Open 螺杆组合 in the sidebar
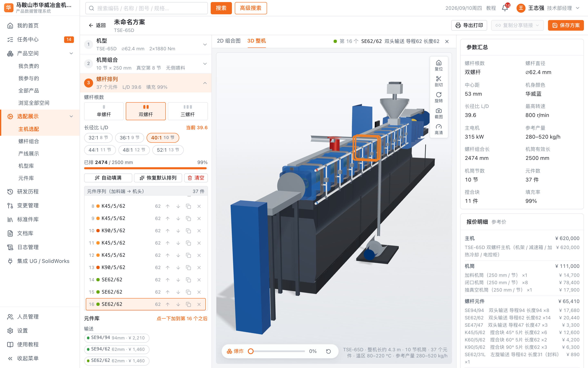 pyautogui.click(x=29, y=141)
